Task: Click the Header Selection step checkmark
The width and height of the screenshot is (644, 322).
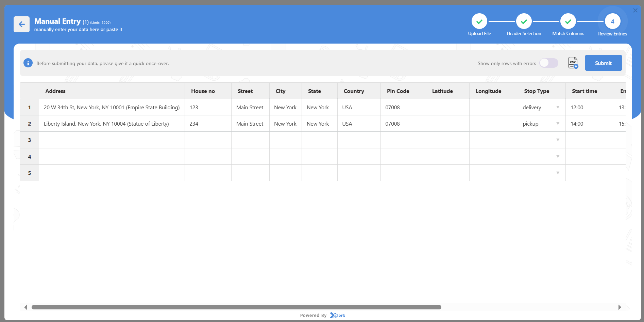Action: (x=524, y=22)
